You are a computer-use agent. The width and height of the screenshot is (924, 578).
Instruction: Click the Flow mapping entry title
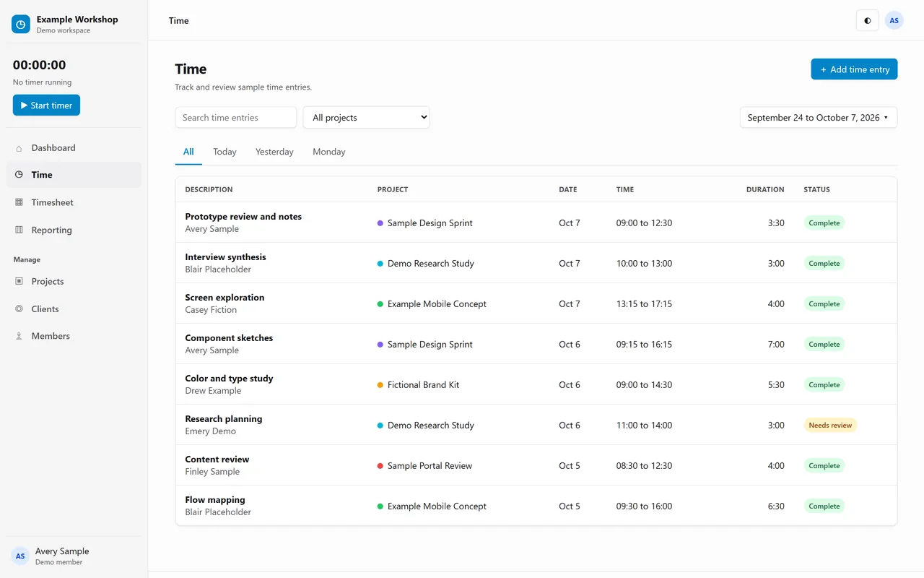(x=215, y=500)
